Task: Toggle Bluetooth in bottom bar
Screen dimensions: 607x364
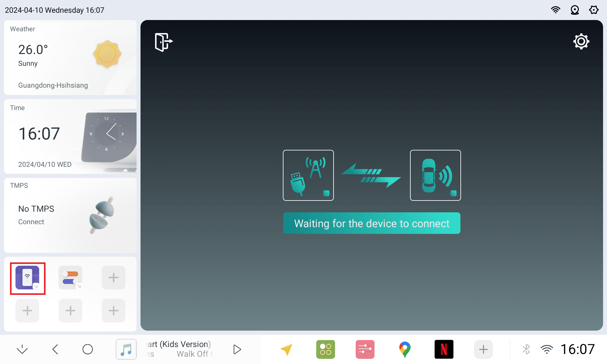Action: (x=526, y=349)
